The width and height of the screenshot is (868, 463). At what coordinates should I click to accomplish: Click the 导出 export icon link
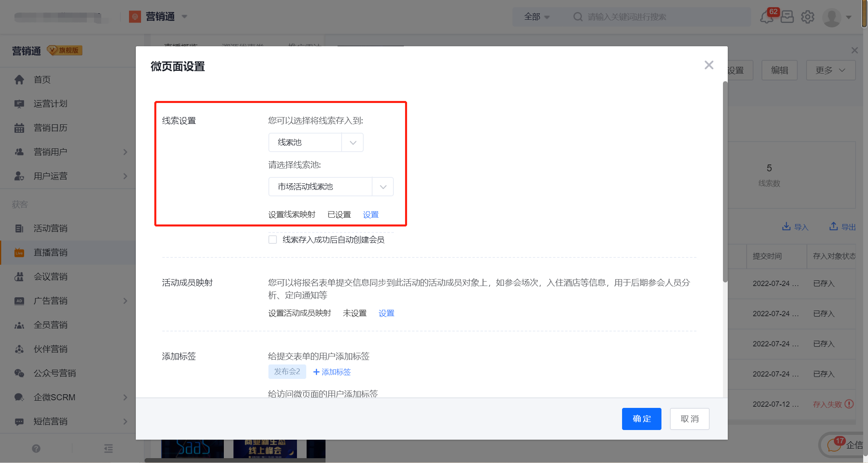click(x=842, y=227)
